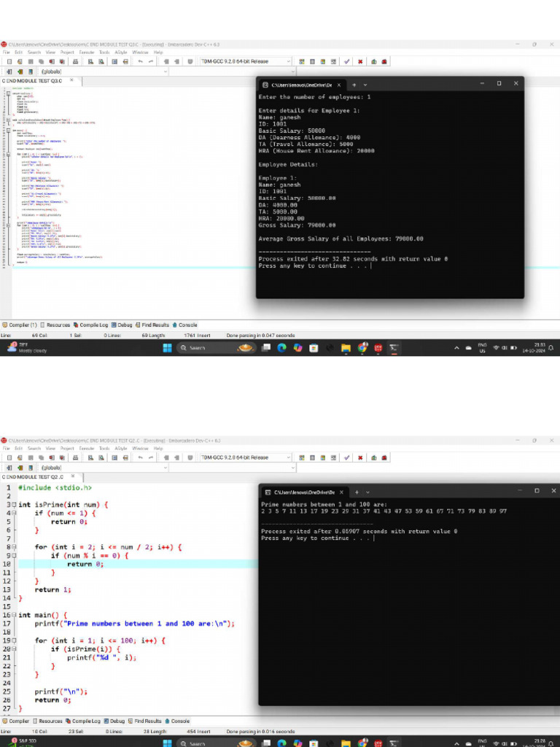Click Print icon in Q3.C window toolbar
Viewport: 560px width, 747px height.
tap(75, 61)
